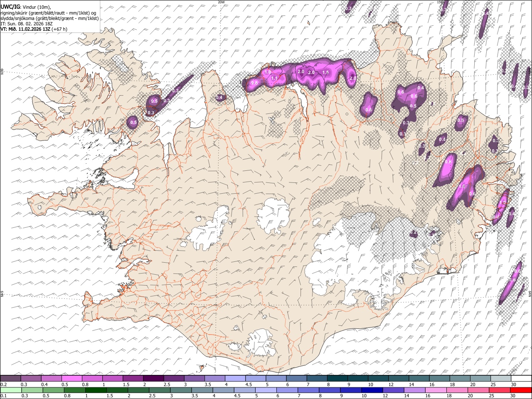
Task: Select the lavender 4 swatch in the upper legend
Action: click(235, 379)
